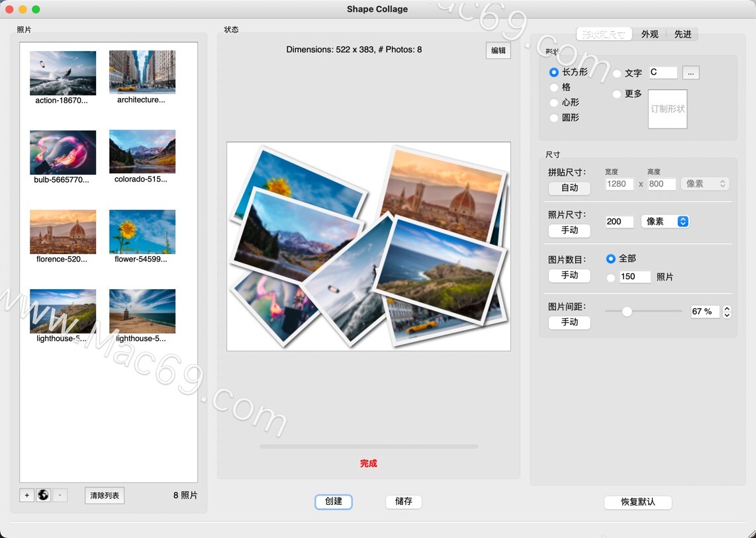Switch to the 先进 tab
The width and height of the screenshot is (756, 538).
point(684,34)
